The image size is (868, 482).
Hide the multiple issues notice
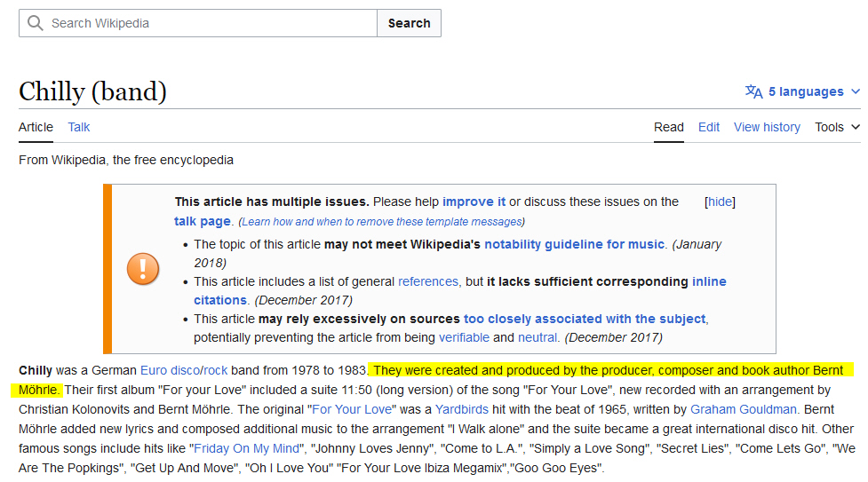tap(720, 202)
